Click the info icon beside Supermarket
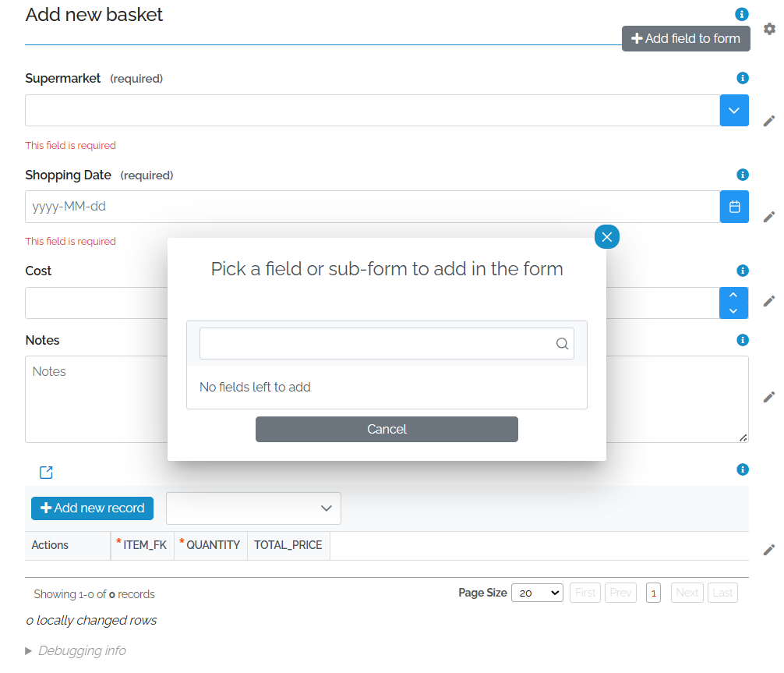This screenshot has width=784, height=673. tap(743, 78)
